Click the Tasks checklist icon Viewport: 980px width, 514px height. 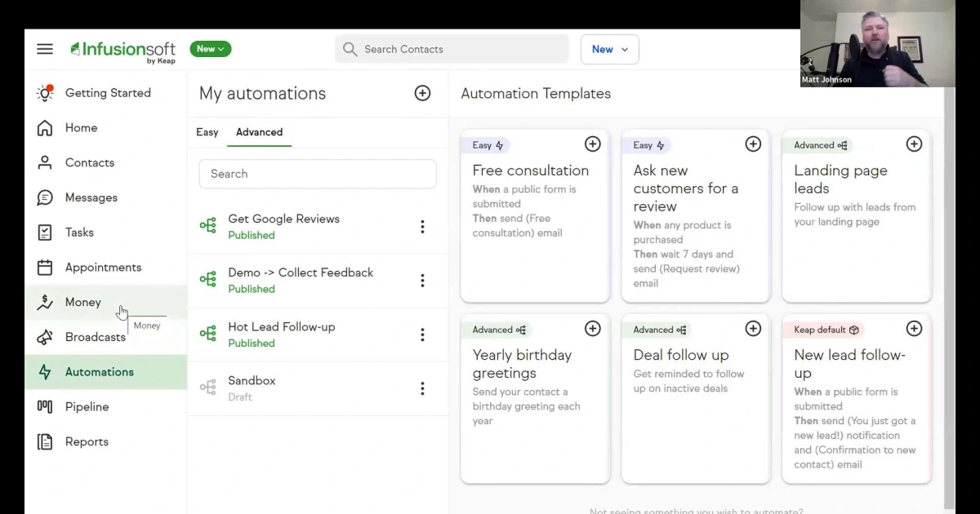45,233
